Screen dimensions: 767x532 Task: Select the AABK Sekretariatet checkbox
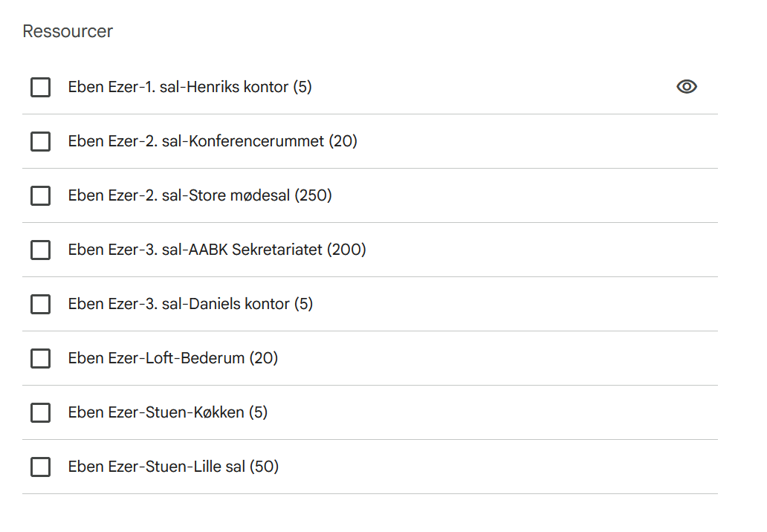(41, 250)
